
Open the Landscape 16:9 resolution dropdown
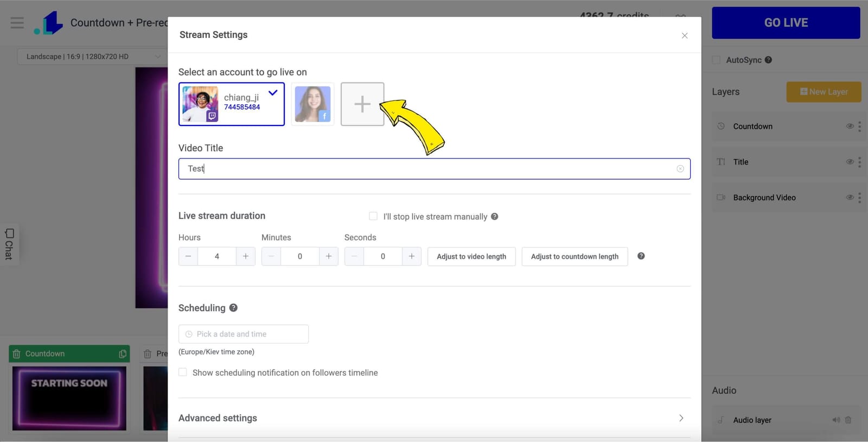tap(90, 56)
